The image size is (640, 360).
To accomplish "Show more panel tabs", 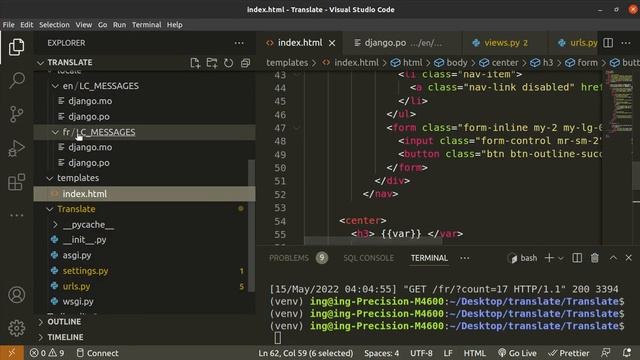I will point(464,258).
